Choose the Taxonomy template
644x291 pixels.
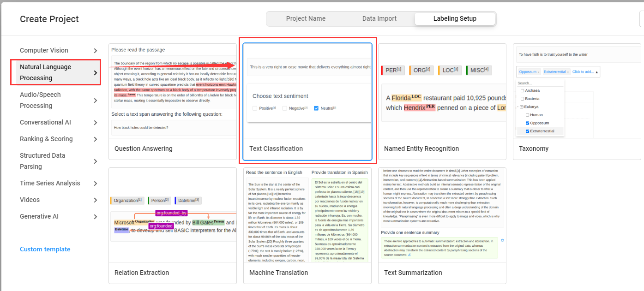pos(577,101)
